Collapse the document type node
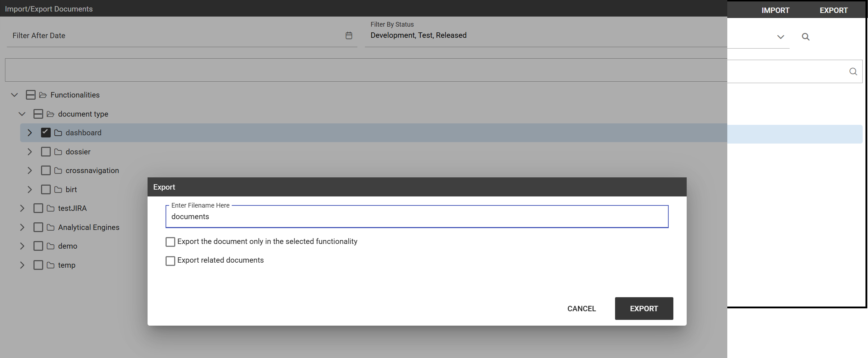Image resolution: width=868 pixels, height=358 pixels. (22, 114)
